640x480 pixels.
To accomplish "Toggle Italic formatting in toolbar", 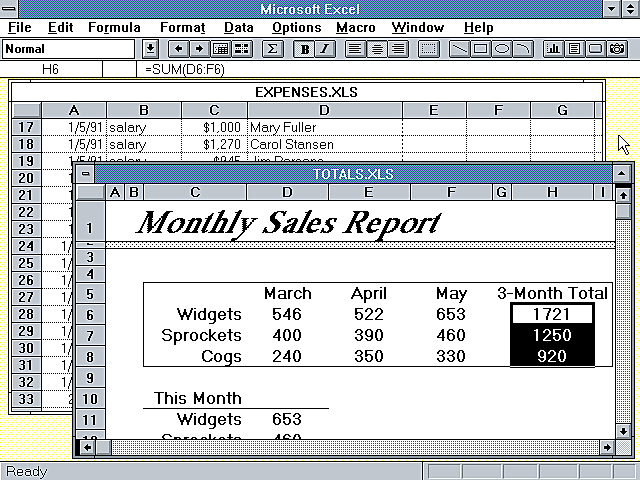I will point(325,49).
